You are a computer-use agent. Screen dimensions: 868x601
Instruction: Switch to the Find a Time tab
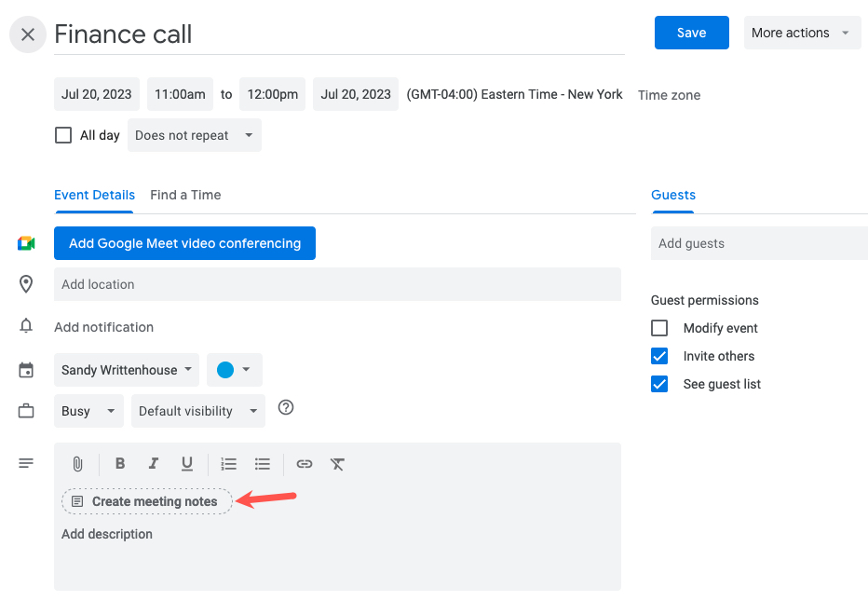click(x=185, y=195)
